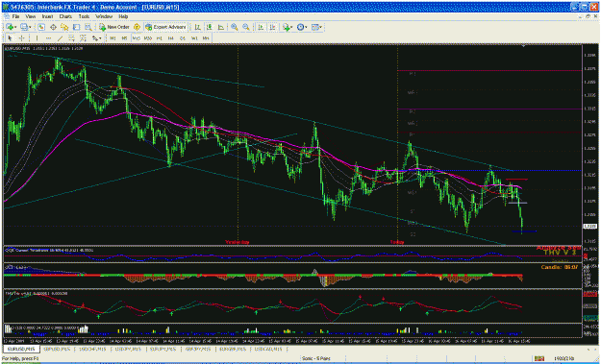The height and width of the screenshot is (364, 601).
Task: Toggle the active M15 timeframe button
Action: [x=137, y=38]
